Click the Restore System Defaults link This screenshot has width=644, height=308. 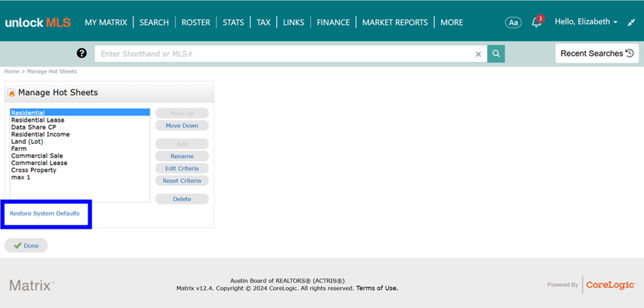click(x=45, y=213)
